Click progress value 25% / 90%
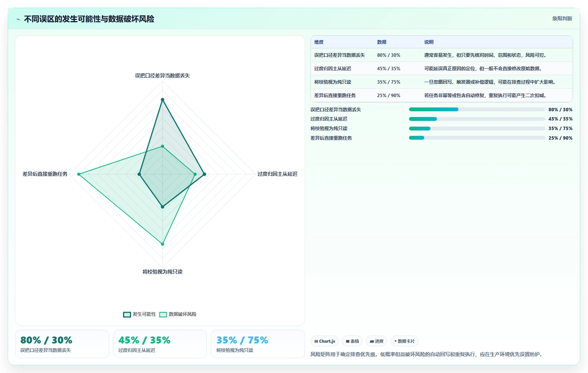Screen dimensions: 588x373 coord(560,138)
